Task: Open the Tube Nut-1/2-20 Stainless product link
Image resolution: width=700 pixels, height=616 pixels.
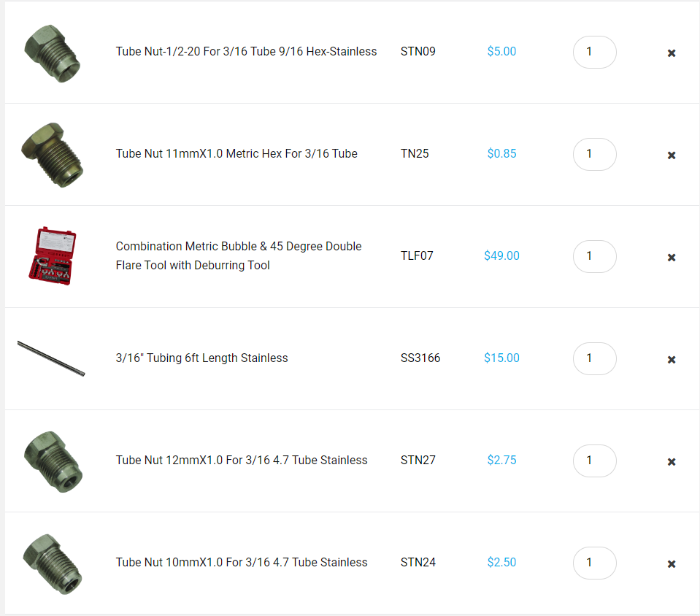Action: [x=246, y=52]
